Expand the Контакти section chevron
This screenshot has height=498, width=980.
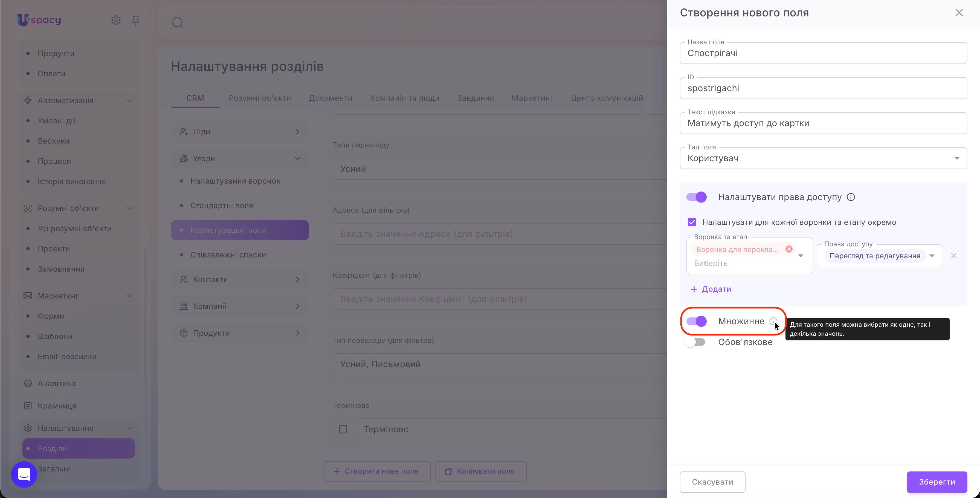pyautogui.click(x=297, y=279)
